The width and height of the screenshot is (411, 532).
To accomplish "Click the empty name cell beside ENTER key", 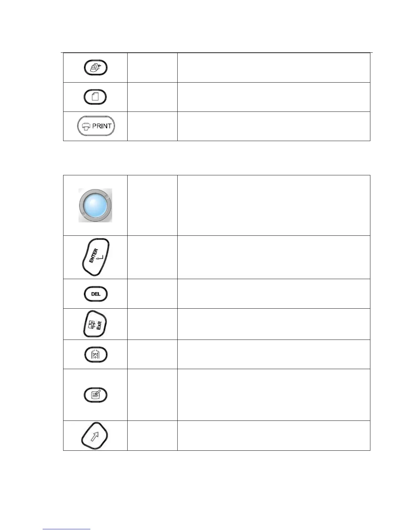I will coord(152,257).
